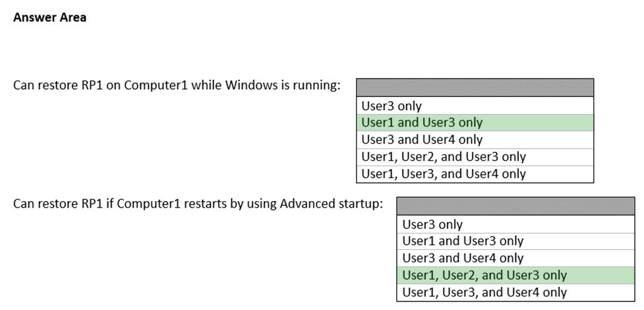This screenshot has height=310, width=644.
Task: Click the 'Answer Area' heading
Action: 49,17
